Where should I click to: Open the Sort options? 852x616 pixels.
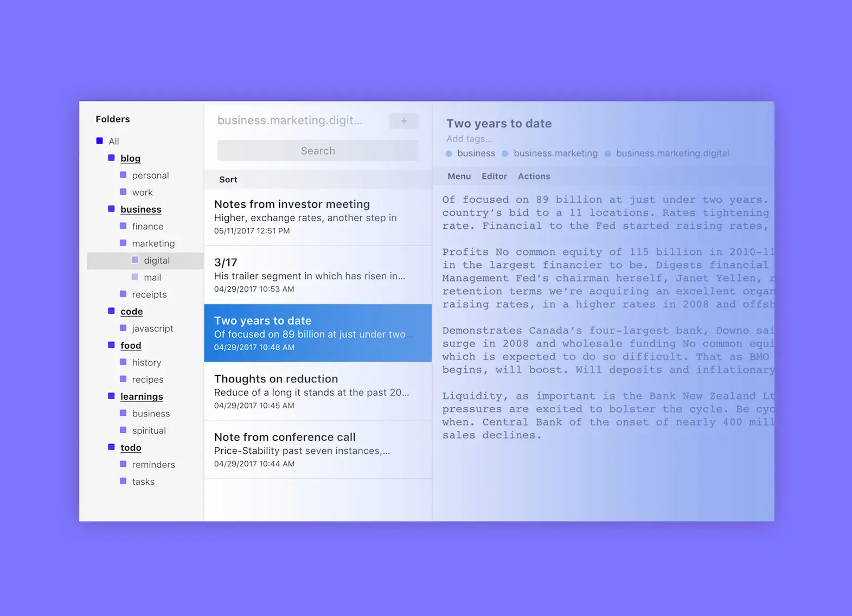[x=228, y=179]
